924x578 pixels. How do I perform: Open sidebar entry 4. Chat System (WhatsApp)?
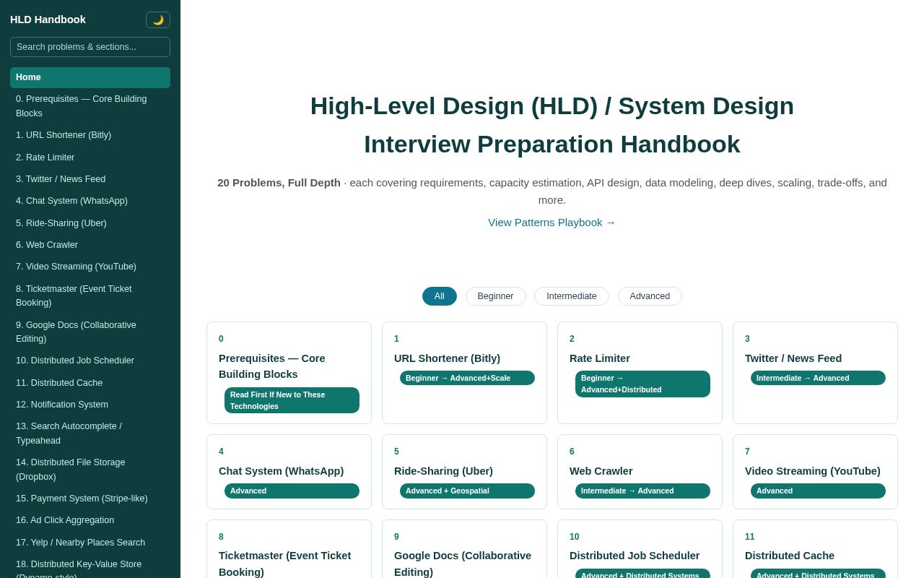[x=90, y=201]
